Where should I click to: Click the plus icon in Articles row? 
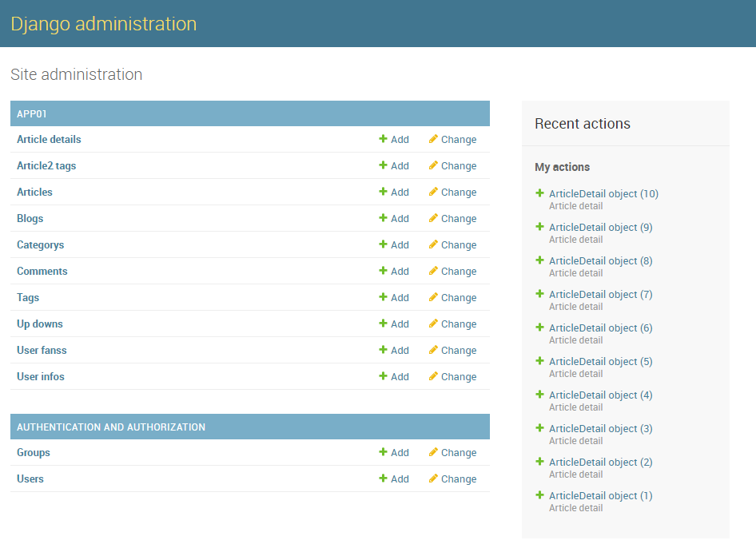click(383, 192)
